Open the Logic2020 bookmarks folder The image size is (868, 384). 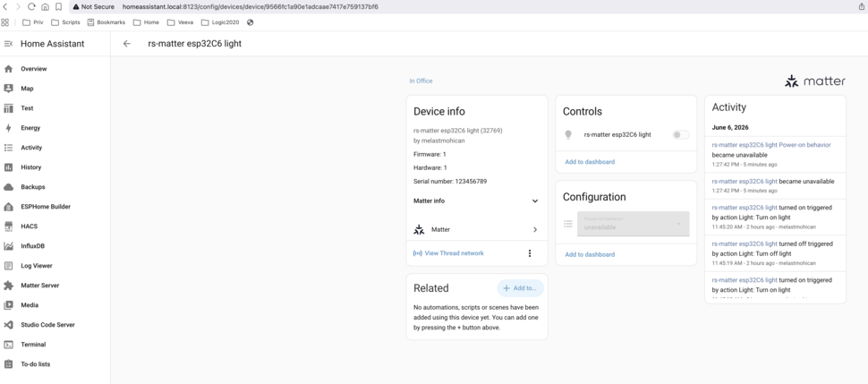pos(220,22)
